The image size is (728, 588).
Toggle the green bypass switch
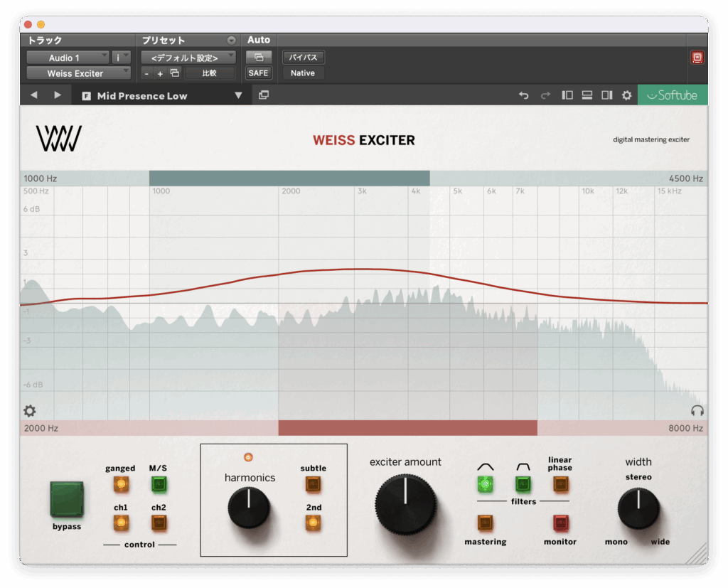point(67,499)
